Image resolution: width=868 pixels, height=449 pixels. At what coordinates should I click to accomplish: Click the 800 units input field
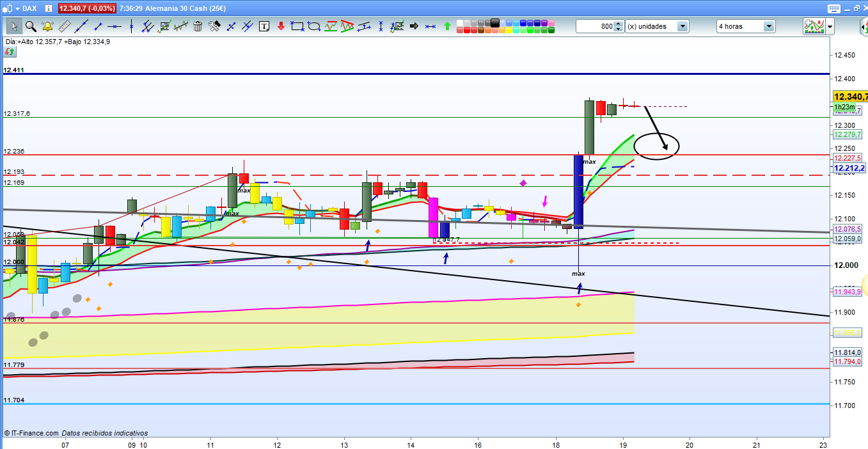point(594,26)
